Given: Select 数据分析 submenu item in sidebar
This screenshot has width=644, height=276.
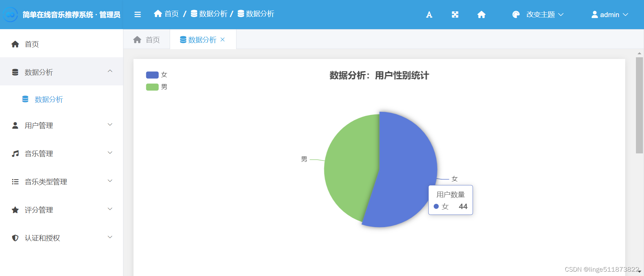Looking at the screenshot, I should pyautogui.click(x=62, y=99).
